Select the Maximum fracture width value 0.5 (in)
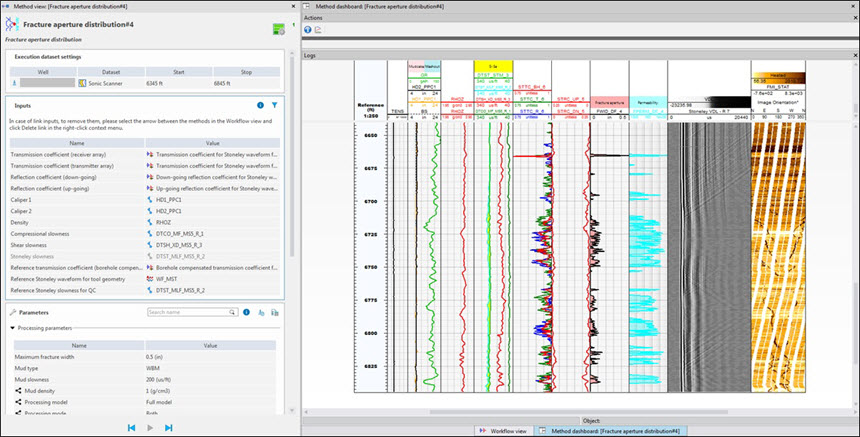860x437 pixels. tap(157, 357)
